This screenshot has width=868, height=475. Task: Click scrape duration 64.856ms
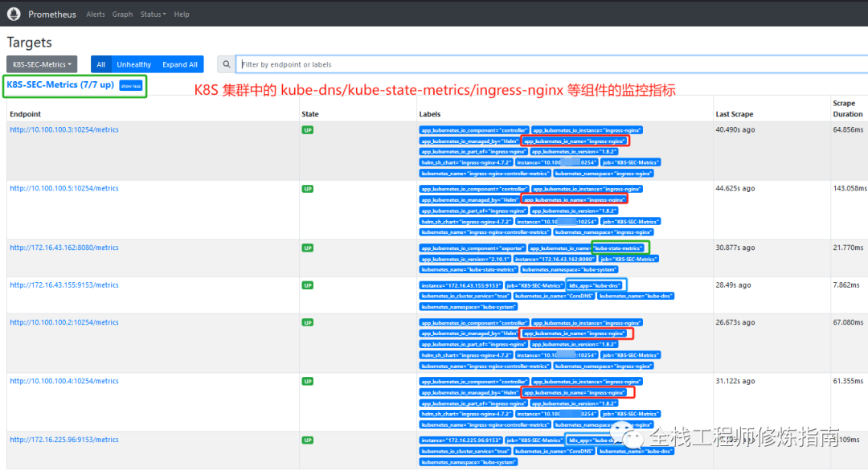coord(848,129)
